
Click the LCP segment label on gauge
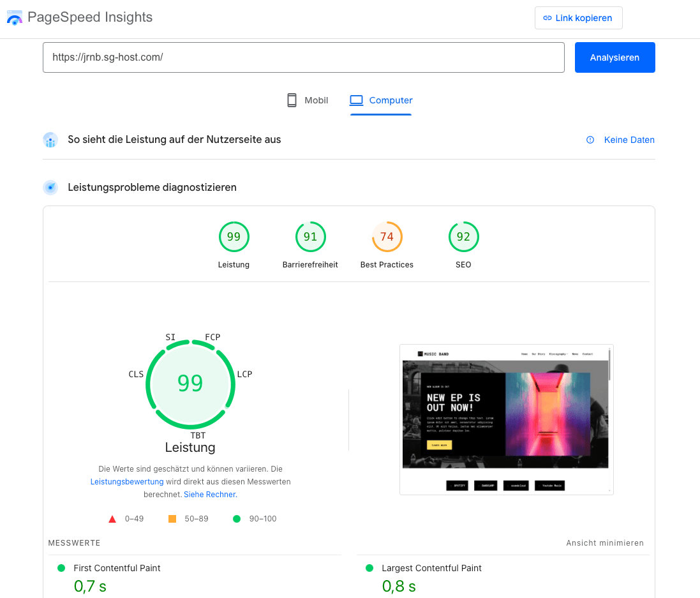tap(244, 375)
